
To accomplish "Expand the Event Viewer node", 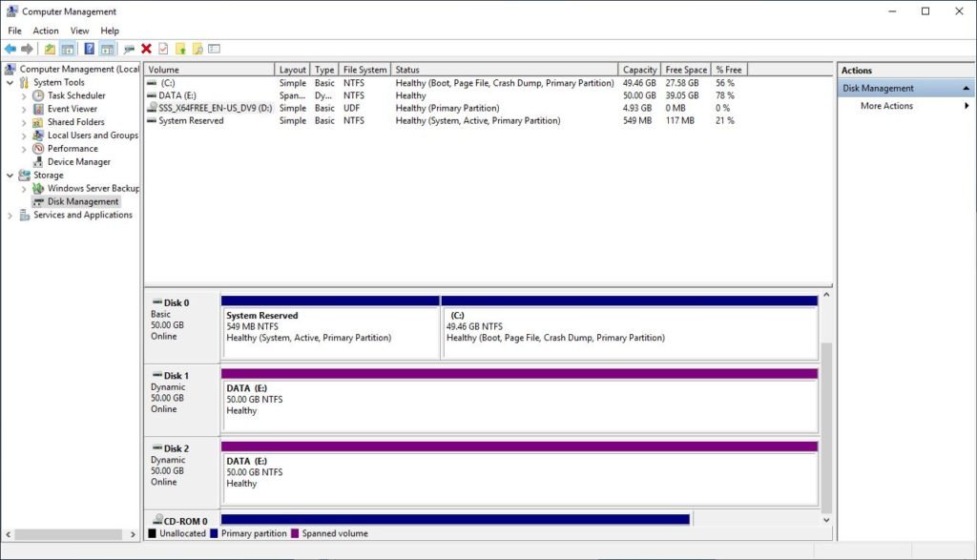I will [24, 109].
